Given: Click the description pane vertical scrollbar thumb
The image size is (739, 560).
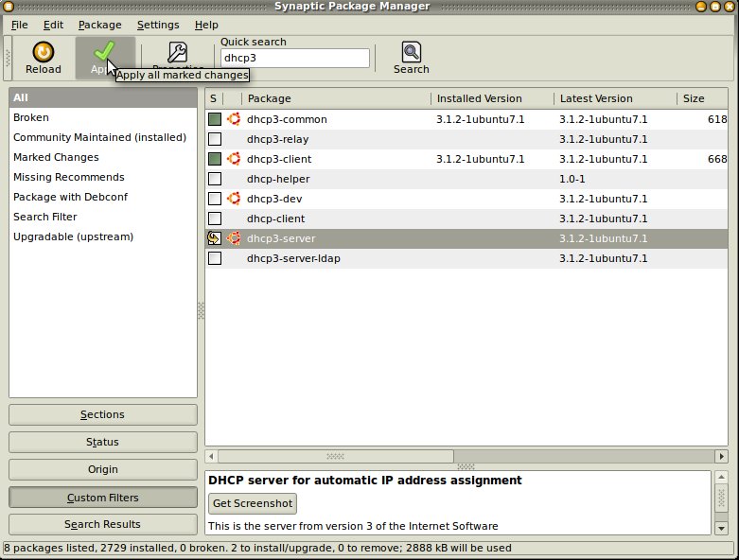Looking at the screenshot, I should pyautogui.click(x=721, y=498).
